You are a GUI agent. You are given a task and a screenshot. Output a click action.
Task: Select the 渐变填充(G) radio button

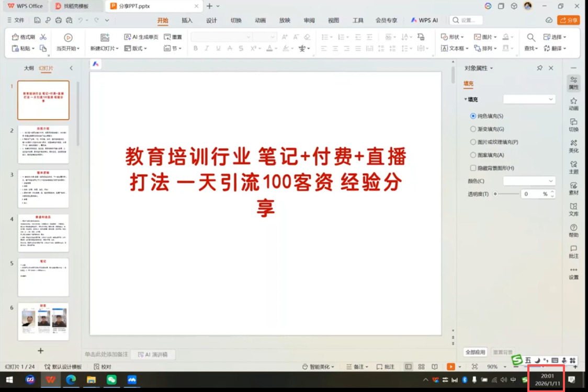click(473, 129)
